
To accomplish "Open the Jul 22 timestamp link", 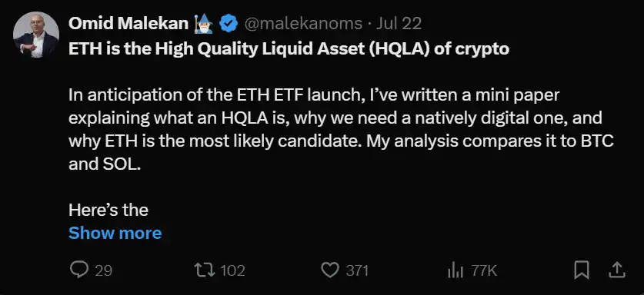I will (x=399, y=25).
